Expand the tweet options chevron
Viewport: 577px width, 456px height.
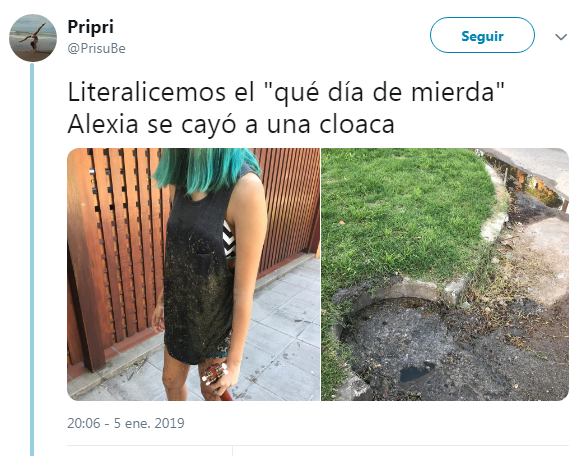[x=561, y=37]
